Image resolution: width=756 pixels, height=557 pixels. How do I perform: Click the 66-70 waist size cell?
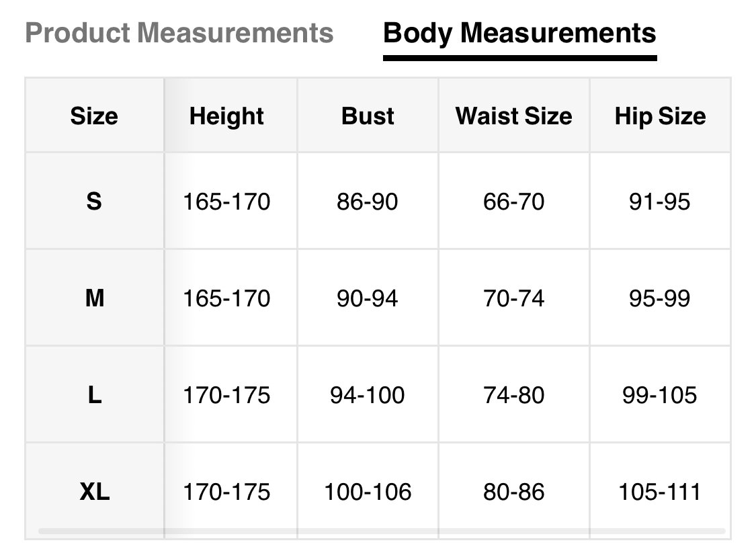[513, 201]
